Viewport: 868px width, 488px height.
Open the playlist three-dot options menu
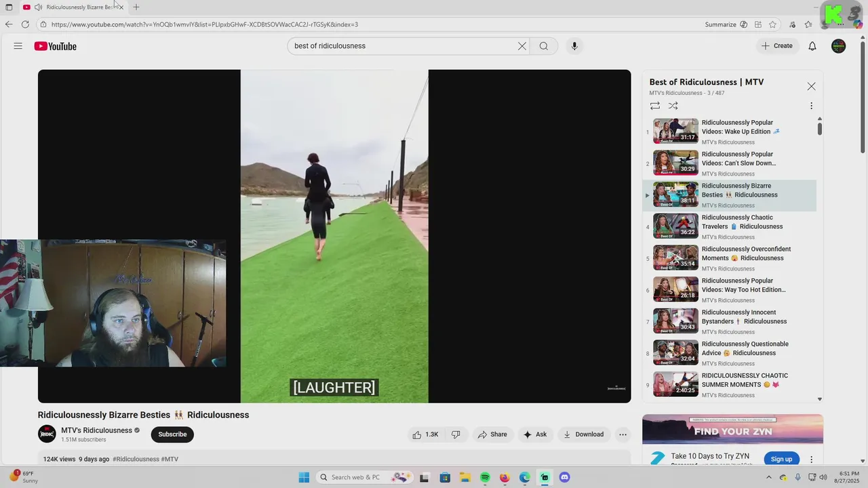(x=811, y=106)
